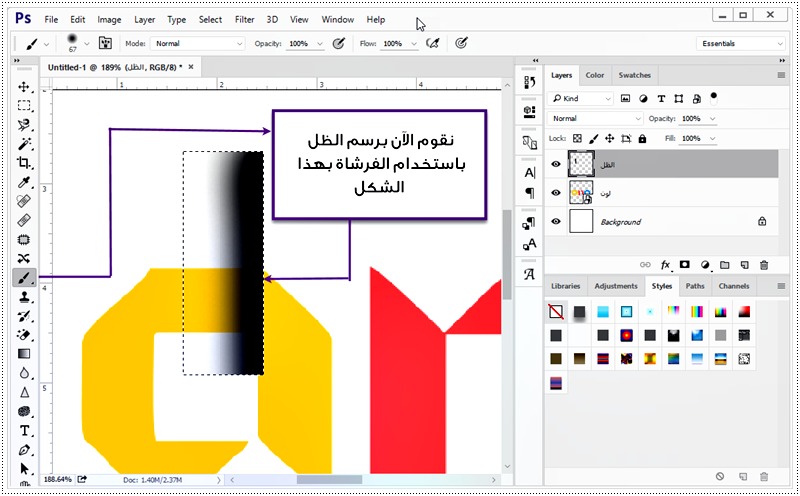Click the horizontal canvas scrollbar thumb
800x496 pixels.
tap(330, 480)
